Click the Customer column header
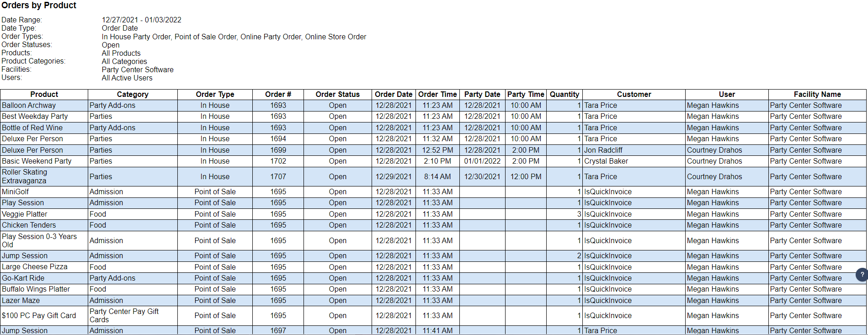This screenshot has height=335, width=868. tap(634, 94)
